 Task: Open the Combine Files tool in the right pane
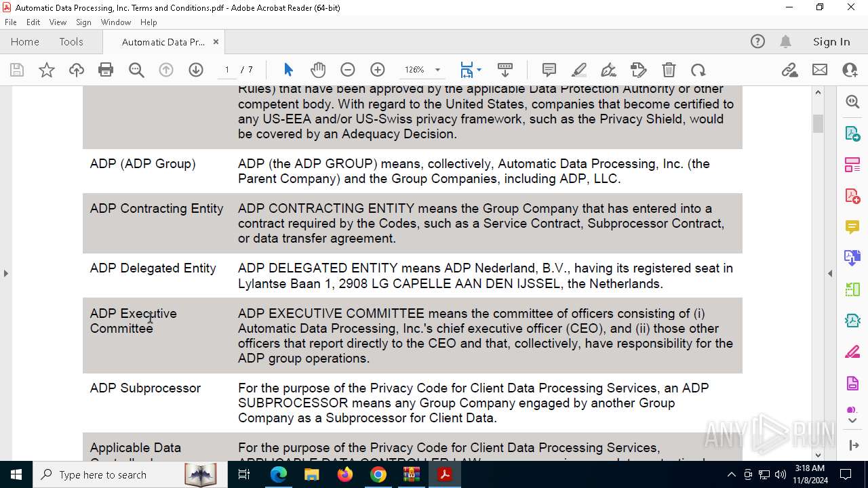coord(852,258)
